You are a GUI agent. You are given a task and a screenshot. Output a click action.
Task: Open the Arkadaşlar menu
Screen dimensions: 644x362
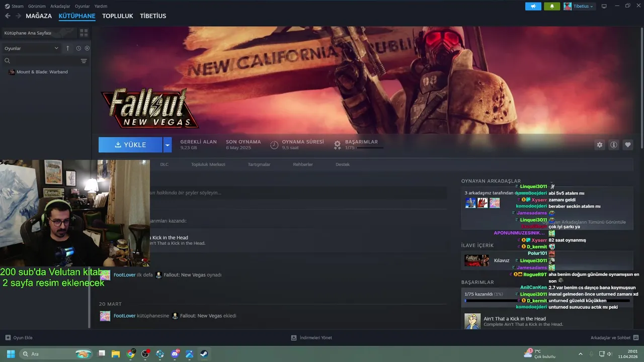coord(60,6)
